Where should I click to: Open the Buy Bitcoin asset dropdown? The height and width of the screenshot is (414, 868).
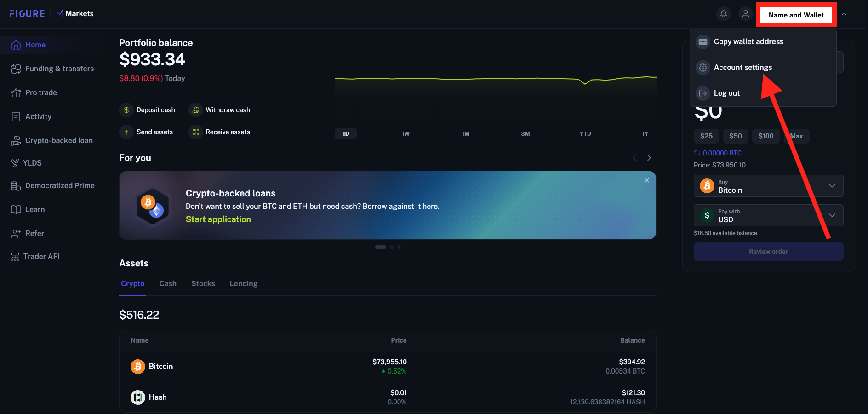point(769,186)
